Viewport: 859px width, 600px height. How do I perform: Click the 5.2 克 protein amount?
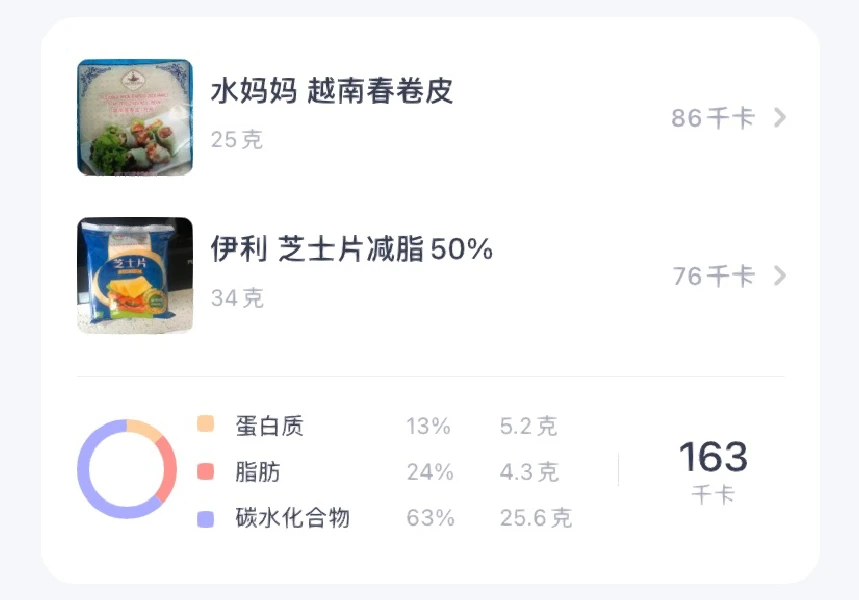528,426
